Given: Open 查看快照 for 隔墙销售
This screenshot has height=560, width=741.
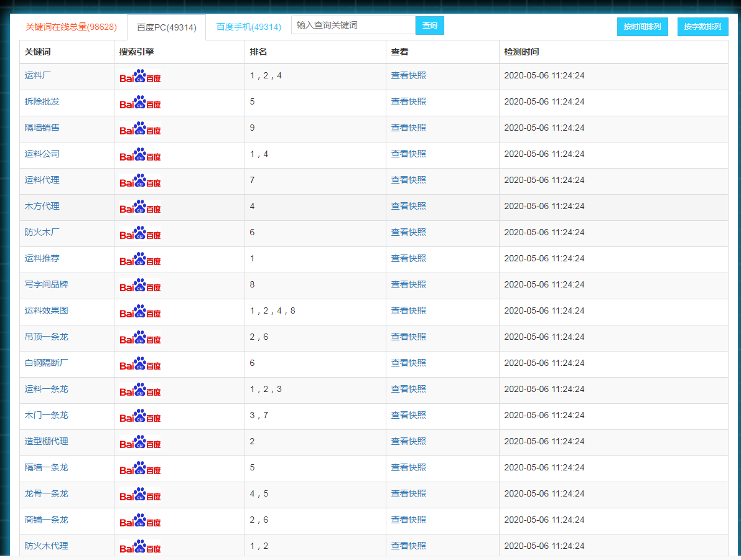Looking at the screenshot, I should tap(408, 128).
